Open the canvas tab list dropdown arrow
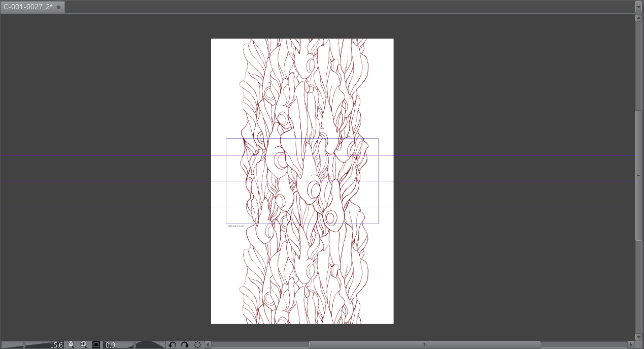Viewport: 644px width, 349px height. click(638, 7)
